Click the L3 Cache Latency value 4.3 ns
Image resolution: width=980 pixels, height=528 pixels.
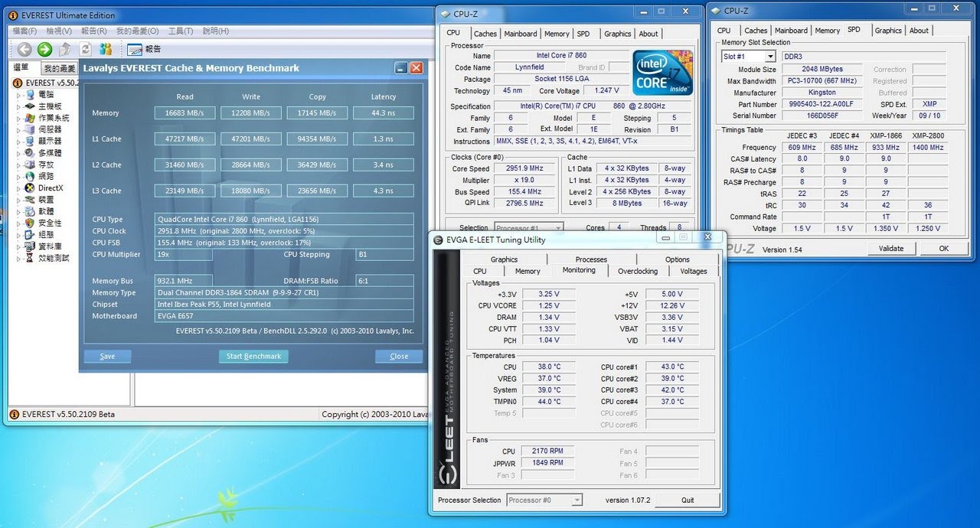coord(384,191)
